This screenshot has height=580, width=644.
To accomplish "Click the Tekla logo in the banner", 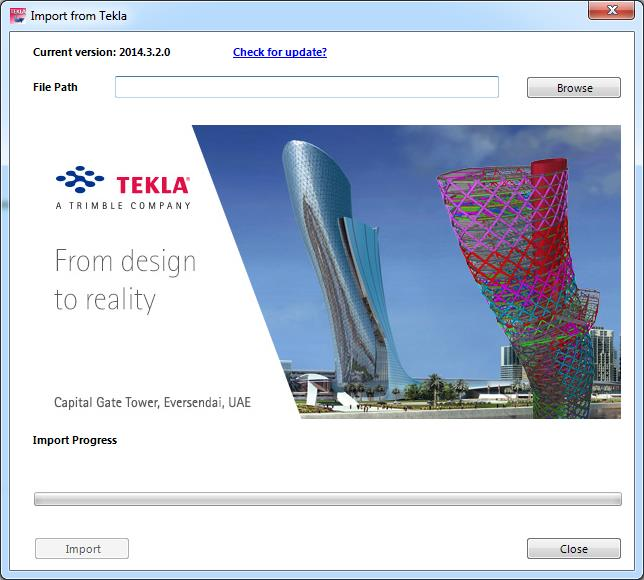I will point(123,188).
